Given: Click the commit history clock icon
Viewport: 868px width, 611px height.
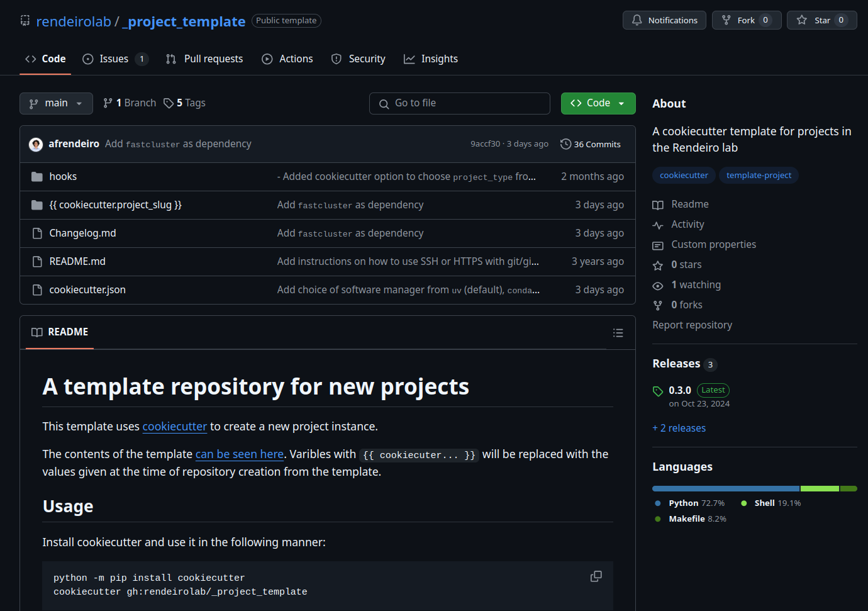Looking at the screenshot, I should (565, 144).
